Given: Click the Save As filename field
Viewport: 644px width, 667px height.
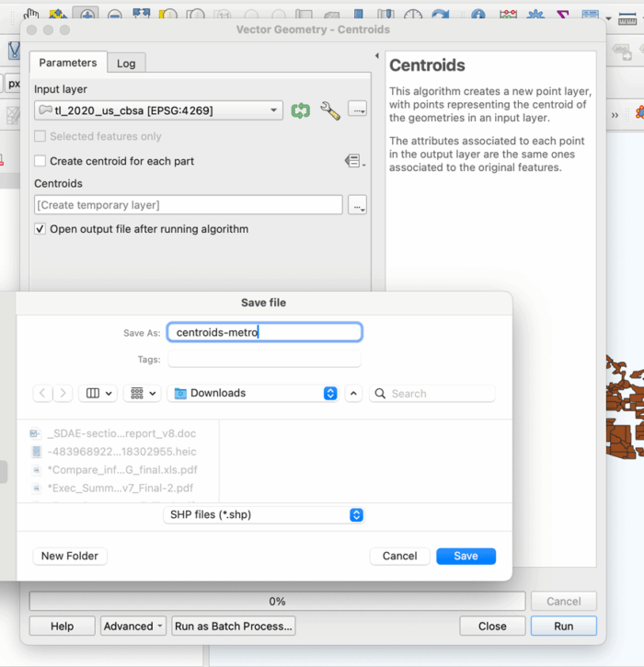Looking at the screenshot, I should tap(265, 332).
